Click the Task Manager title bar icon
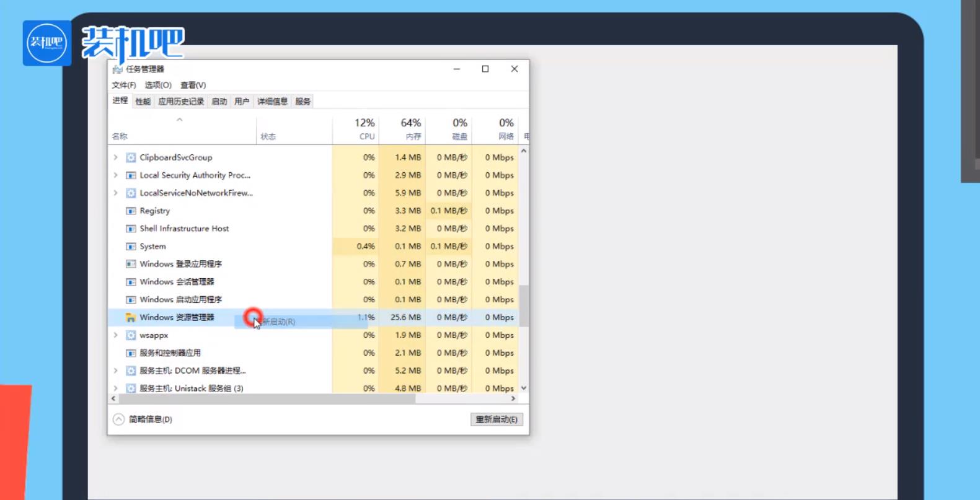The width and height of the screenshot is (980, 500). point(117,69)
